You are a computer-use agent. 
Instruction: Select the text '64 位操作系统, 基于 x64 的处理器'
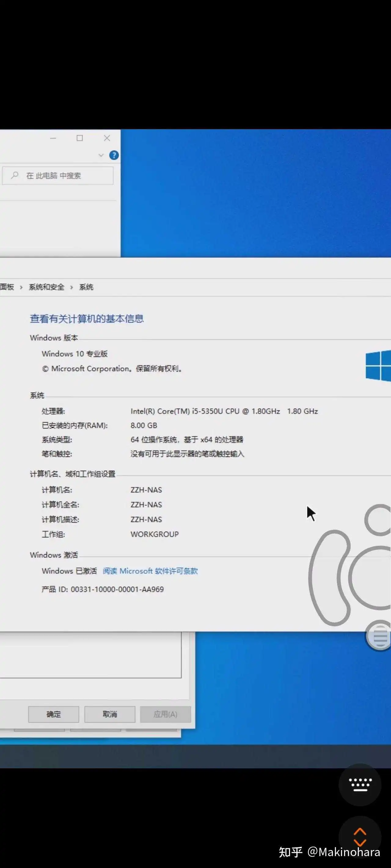click(x=187, y=439)
